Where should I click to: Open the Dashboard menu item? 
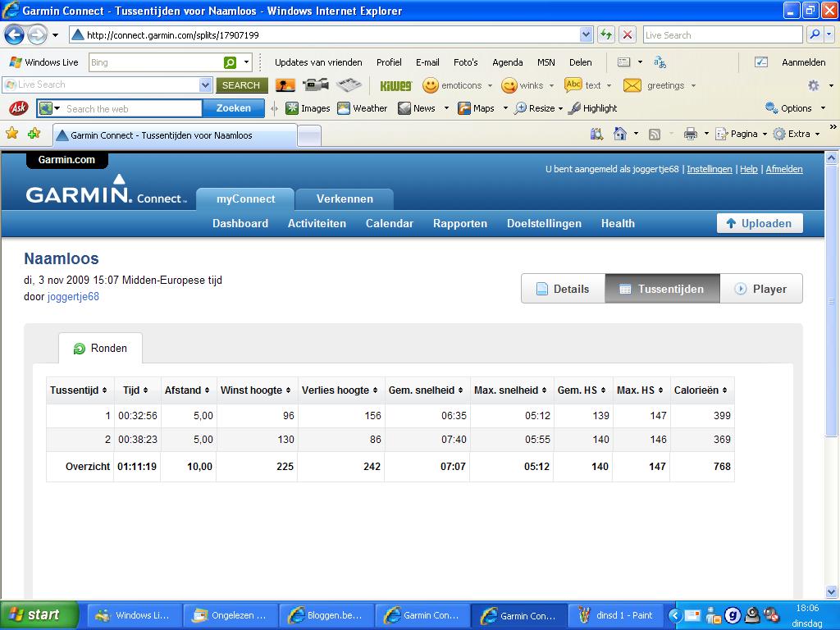pyautogui.click(x=240, y=223)
